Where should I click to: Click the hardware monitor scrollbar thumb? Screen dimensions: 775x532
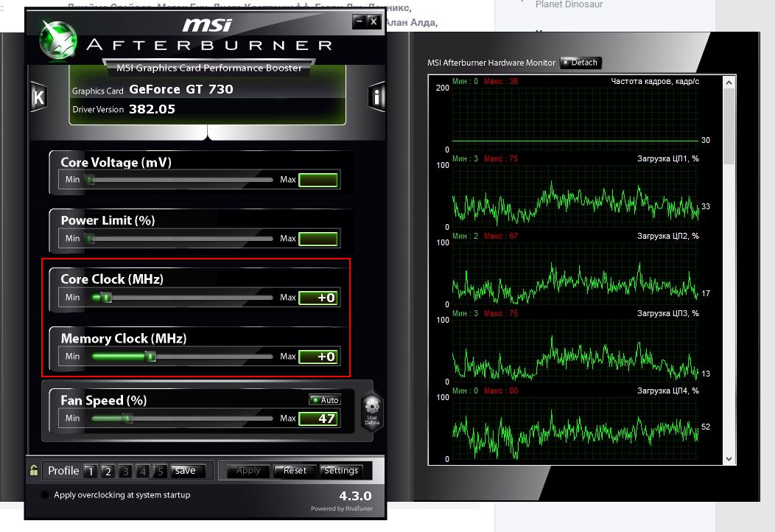coord(729,127)
